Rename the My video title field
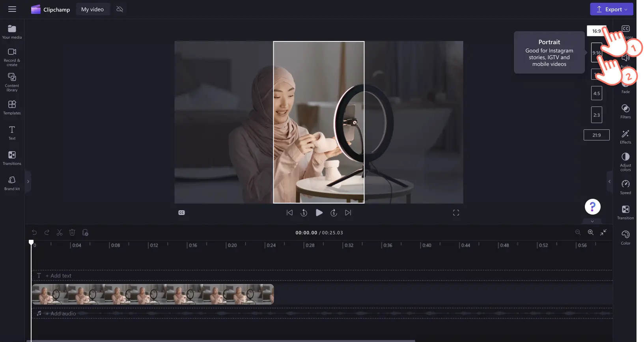The width and height of the screenshot is (644, 342). pos(93,9)
